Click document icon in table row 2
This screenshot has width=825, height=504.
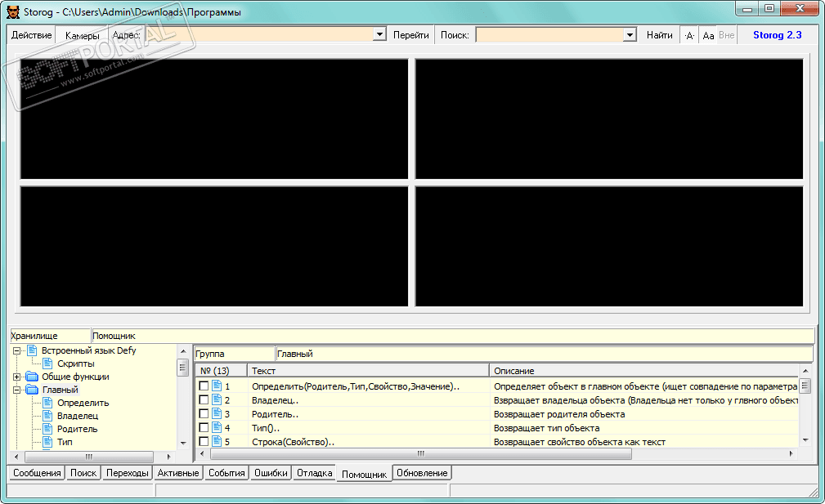(x=217, y=400)
